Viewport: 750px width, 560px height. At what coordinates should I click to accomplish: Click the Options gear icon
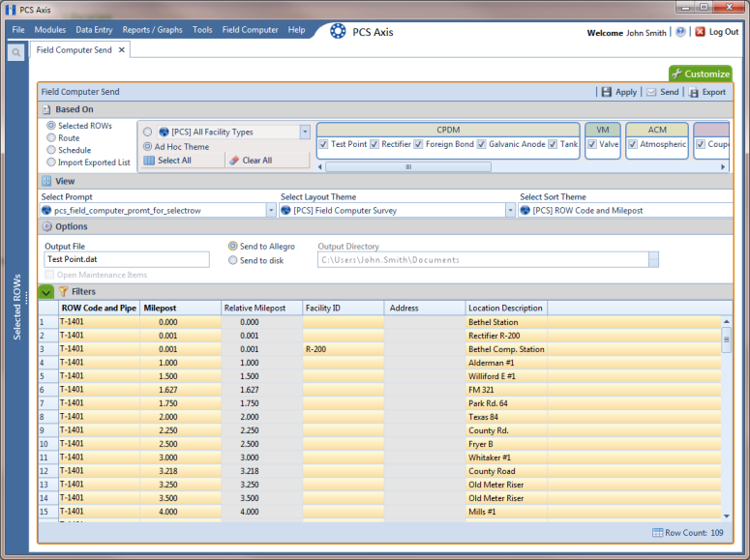pyautogui.click(x=46, y=226)
